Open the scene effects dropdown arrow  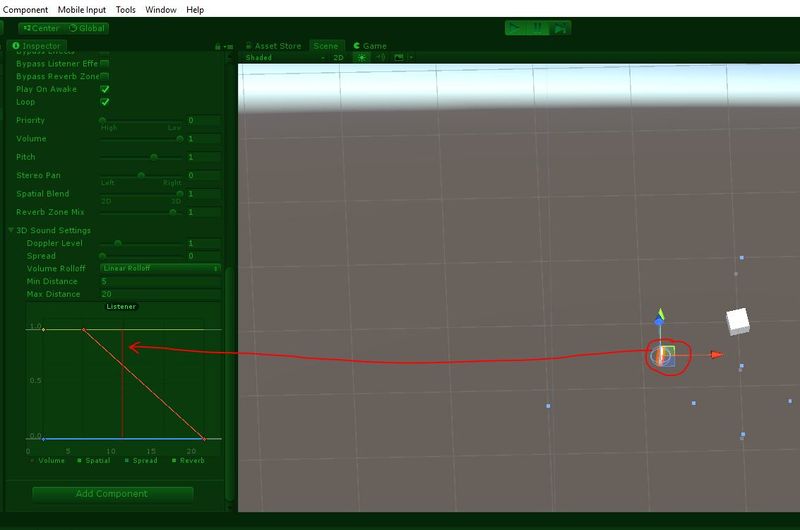click(410, 58)
